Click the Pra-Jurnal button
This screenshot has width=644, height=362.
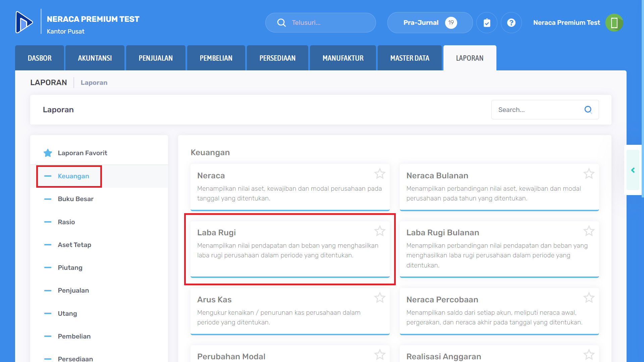[x=429, y=23]
